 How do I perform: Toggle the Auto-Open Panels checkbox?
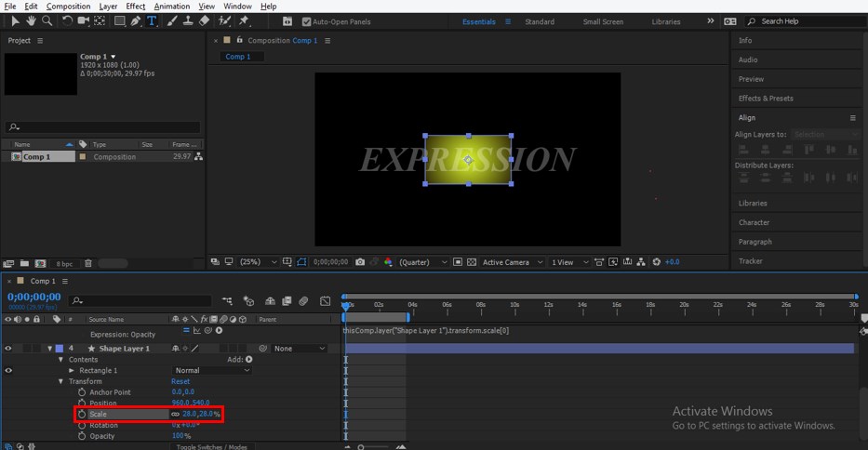[x=307, y=21]
